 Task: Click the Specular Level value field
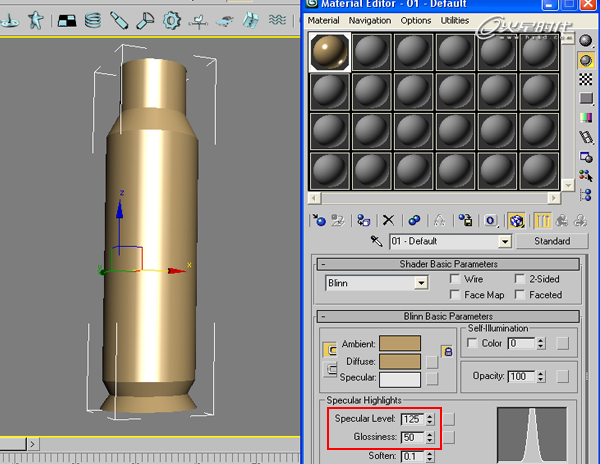(x=412, y=419)
